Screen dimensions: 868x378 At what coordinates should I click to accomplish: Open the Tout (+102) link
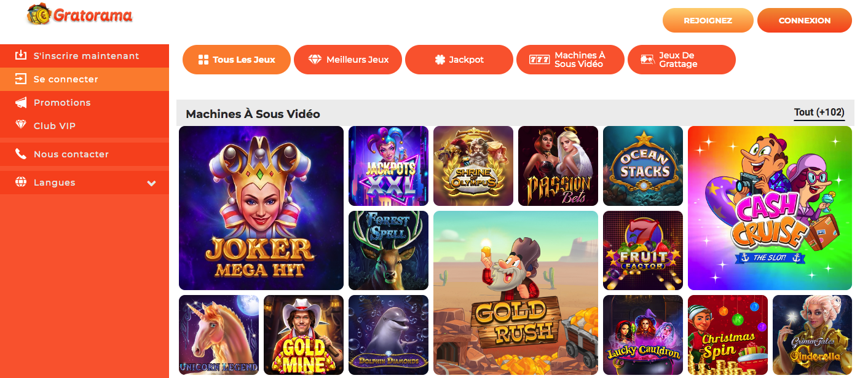click(819, 112)
